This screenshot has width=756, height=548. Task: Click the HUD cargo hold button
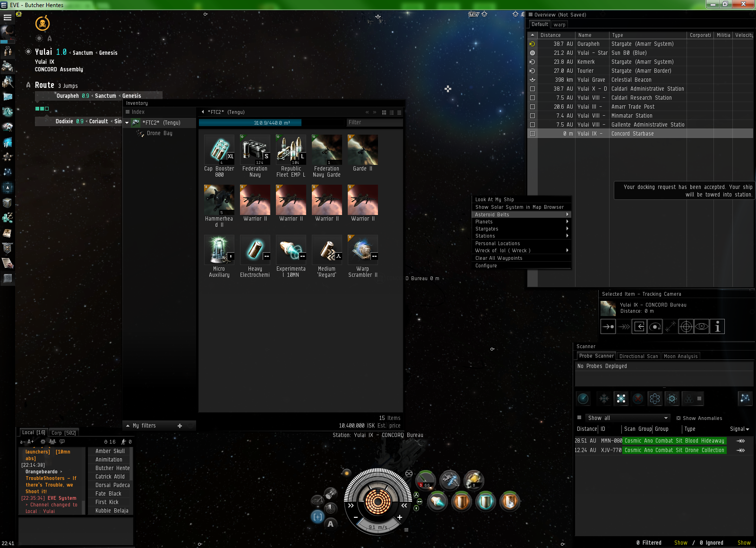pos(331,494)
